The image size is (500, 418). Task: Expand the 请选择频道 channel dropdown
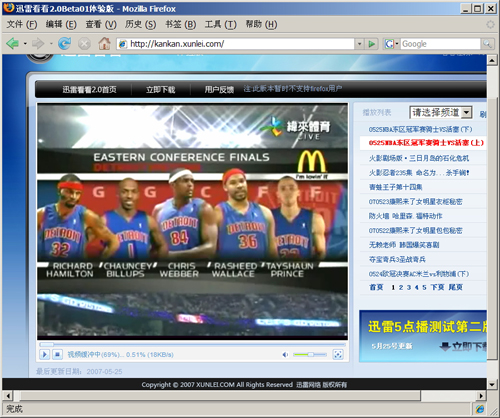[x=441, y=112]
